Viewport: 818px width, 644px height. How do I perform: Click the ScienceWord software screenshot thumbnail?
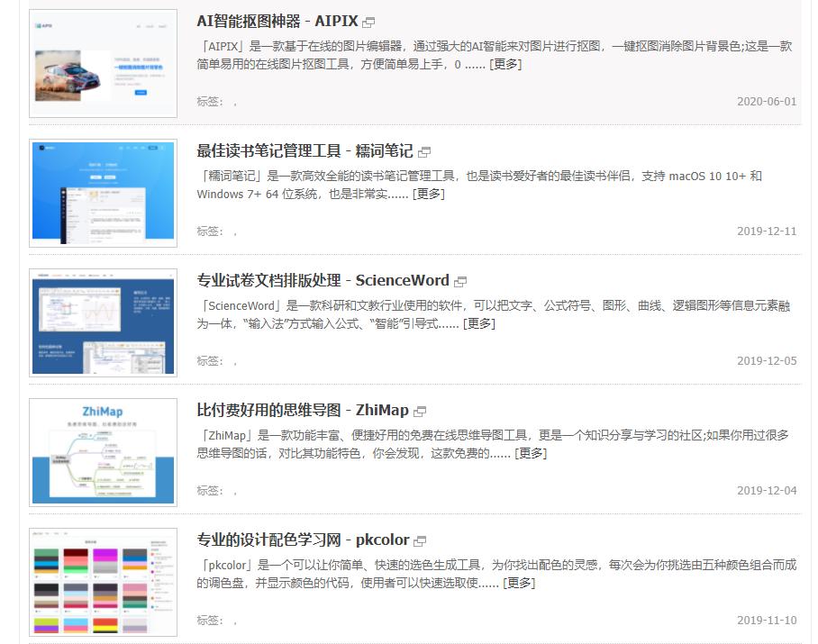point(103,322)
